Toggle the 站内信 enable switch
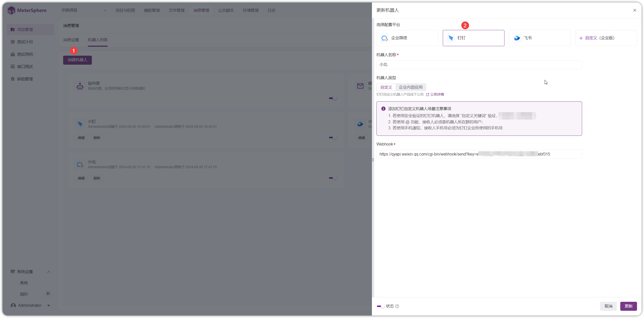Screen dimensions: 644x318 click(333, 98)
